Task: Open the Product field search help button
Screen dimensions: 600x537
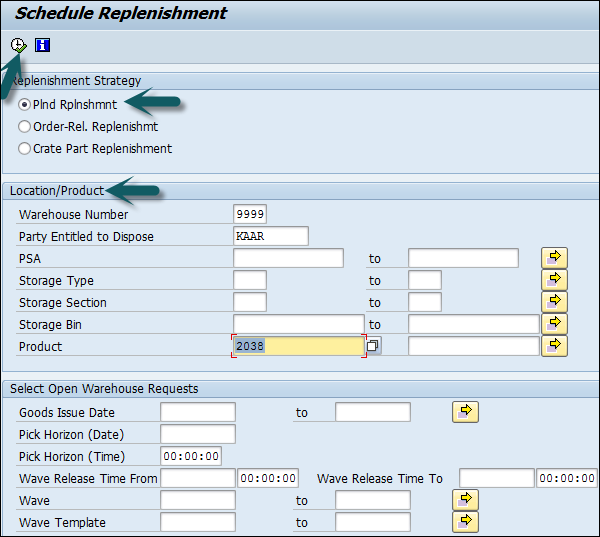Action: [x=373, y=346]
